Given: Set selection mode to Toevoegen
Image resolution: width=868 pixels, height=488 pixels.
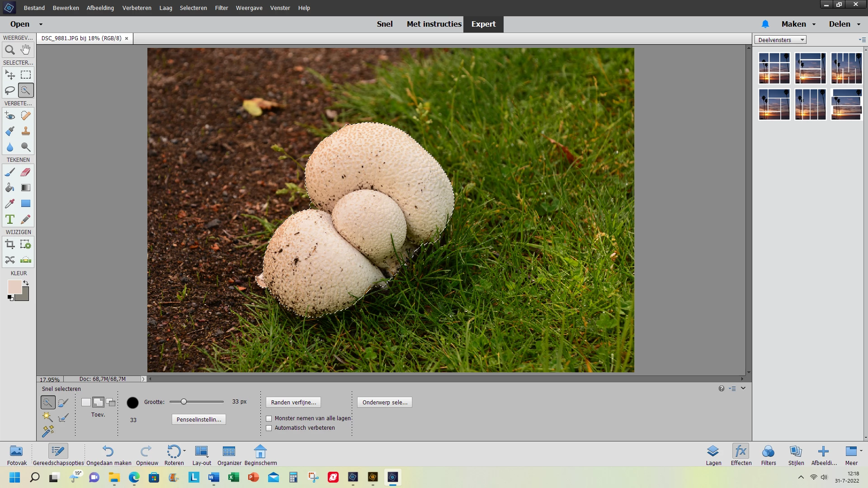Looking at the screenshot, I should 98,402.
